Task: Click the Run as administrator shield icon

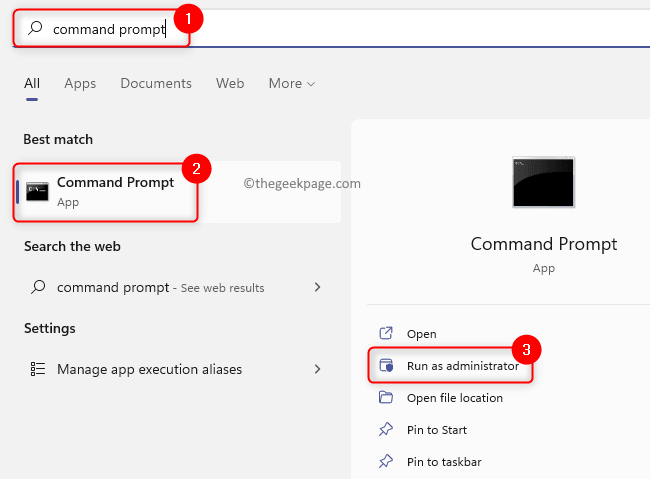Action: click(386, 366)
